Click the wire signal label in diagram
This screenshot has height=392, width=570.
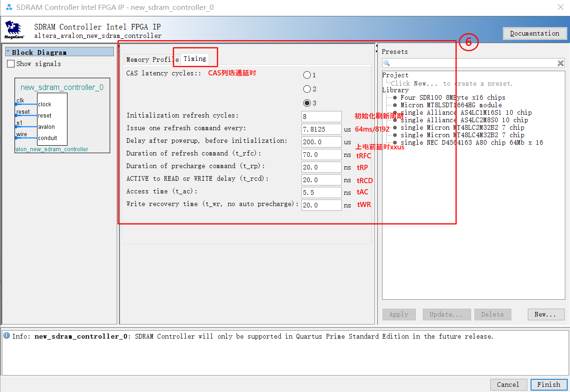click(22, 134)
